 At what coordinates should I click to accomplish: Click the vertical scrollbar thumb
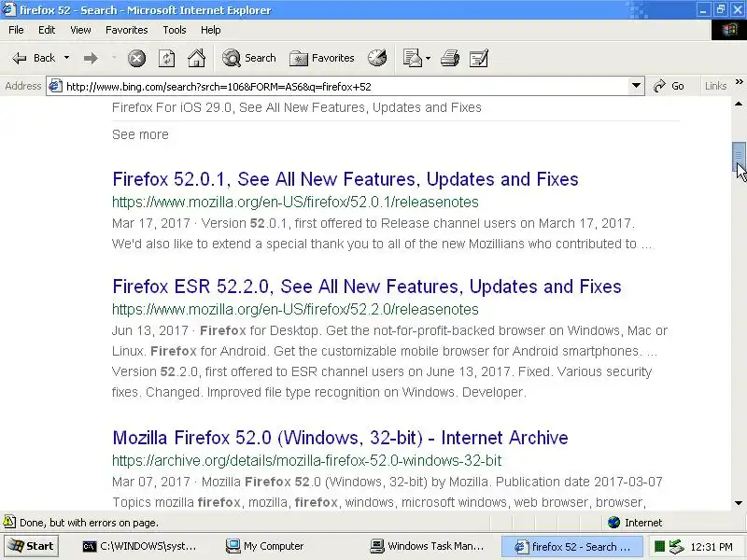739,156
